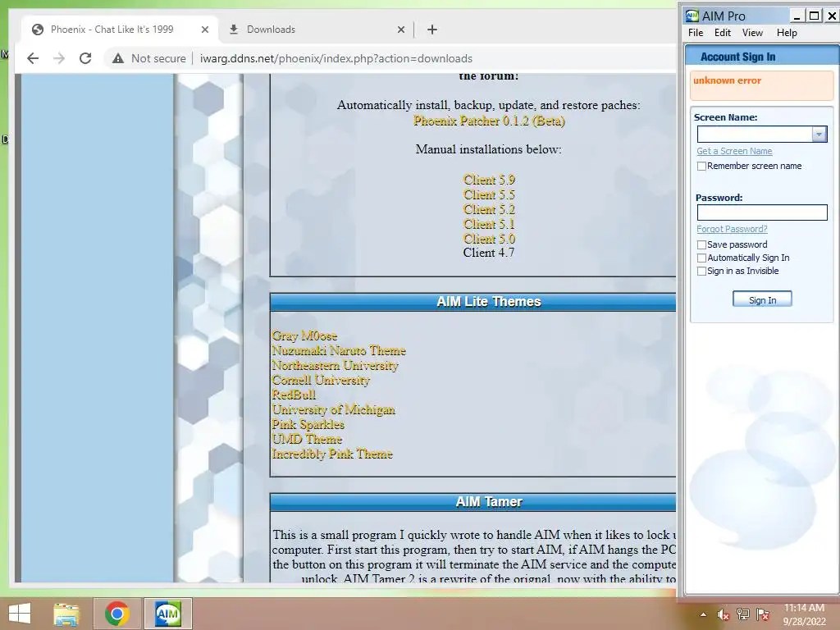
Task: Open File Explorer from taskbar
Action: tap(66, 614)
